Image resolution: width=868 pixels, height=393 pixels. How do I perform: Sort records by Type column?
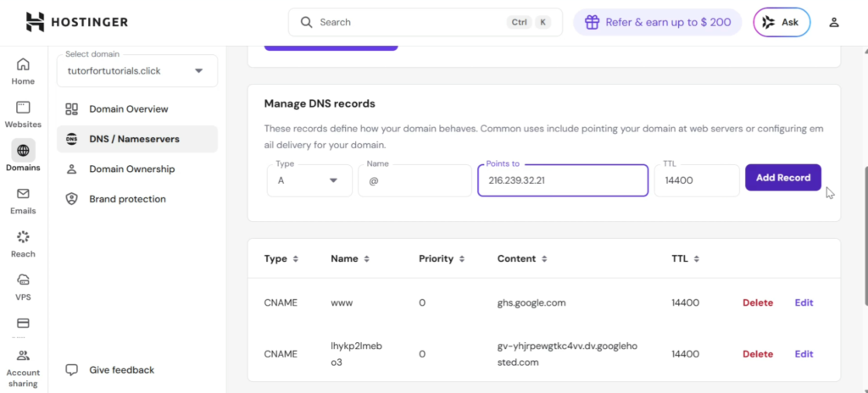pos(281,258)
